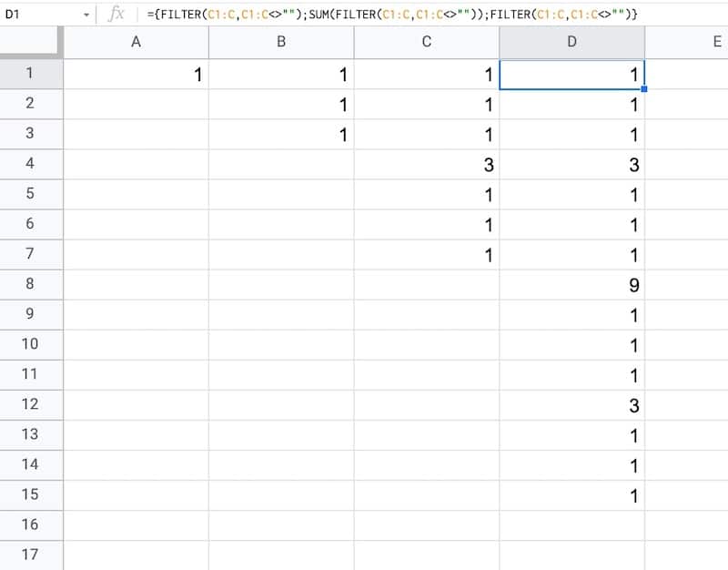Click into the formula bar text
728x570 pixels.
tap(392, 15)
